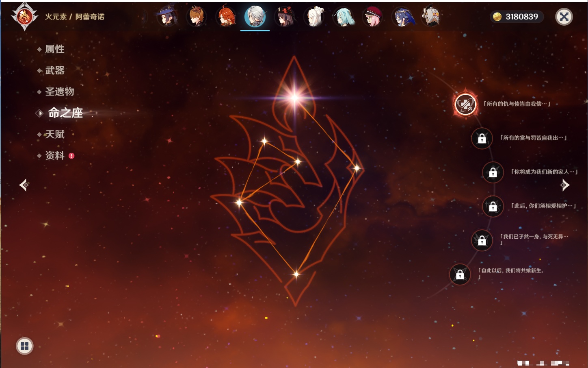Switch to the 武器 weapon tab
This screenshot has height=368, width=588.
tap(54, 70)
